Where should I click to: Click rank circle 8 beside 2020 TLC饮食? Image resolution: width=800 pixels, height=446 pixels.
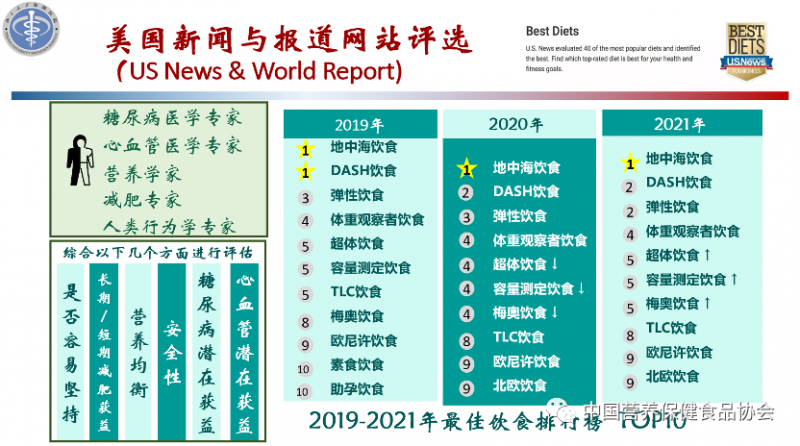click(x=466, y=340)
